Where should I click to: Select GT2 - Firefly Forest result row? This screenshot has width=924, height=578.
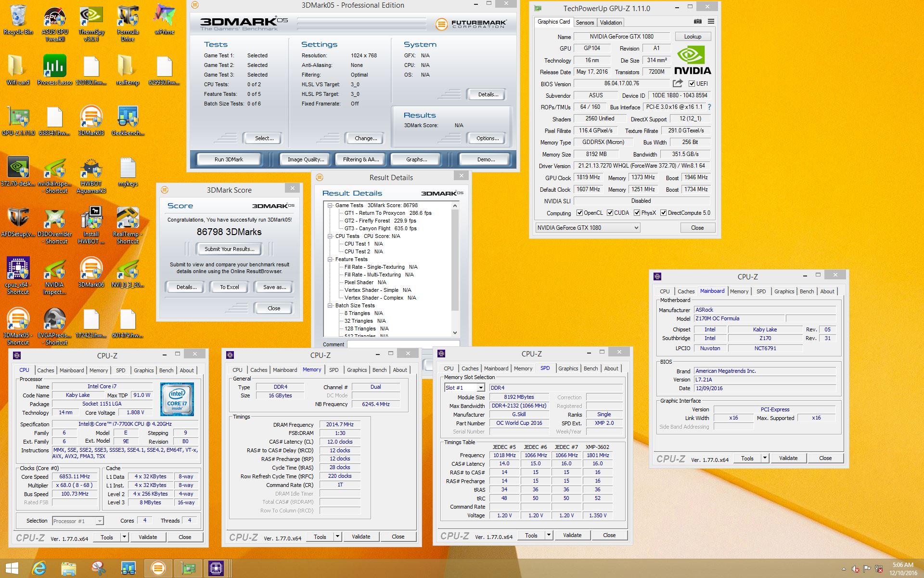click(380, 221)
